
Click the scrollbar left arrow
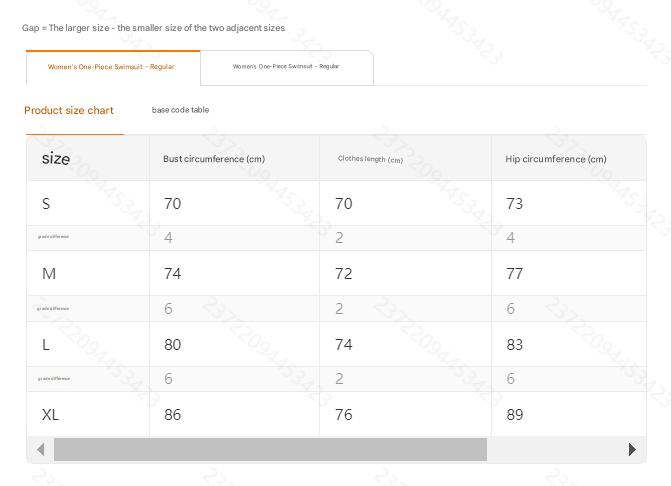tap(40, 450)
